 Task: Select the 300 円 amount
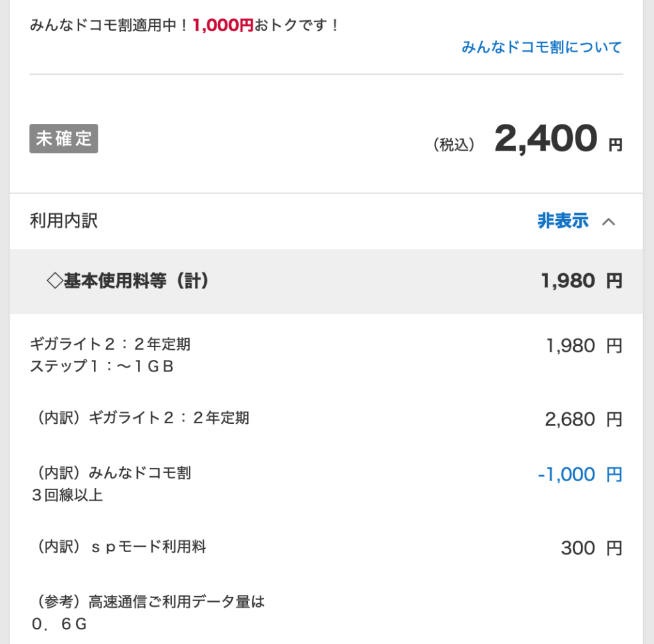(x=591, y=548)
